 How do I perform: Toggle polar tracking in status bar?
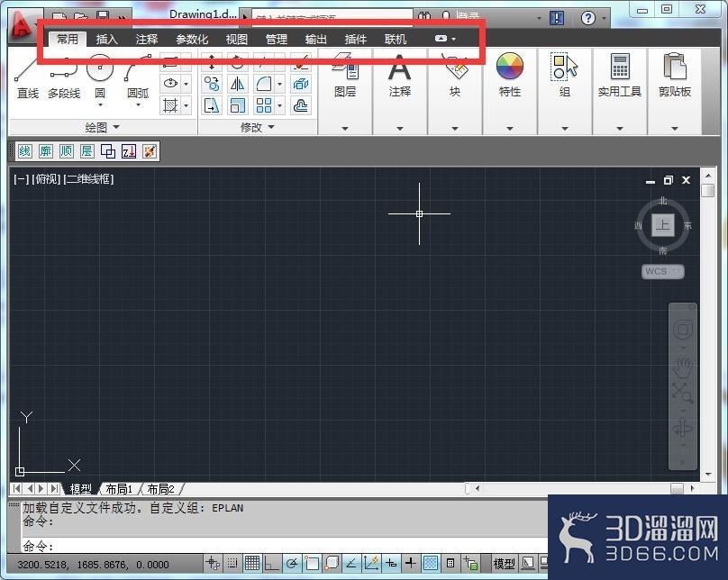pos(292,563)
